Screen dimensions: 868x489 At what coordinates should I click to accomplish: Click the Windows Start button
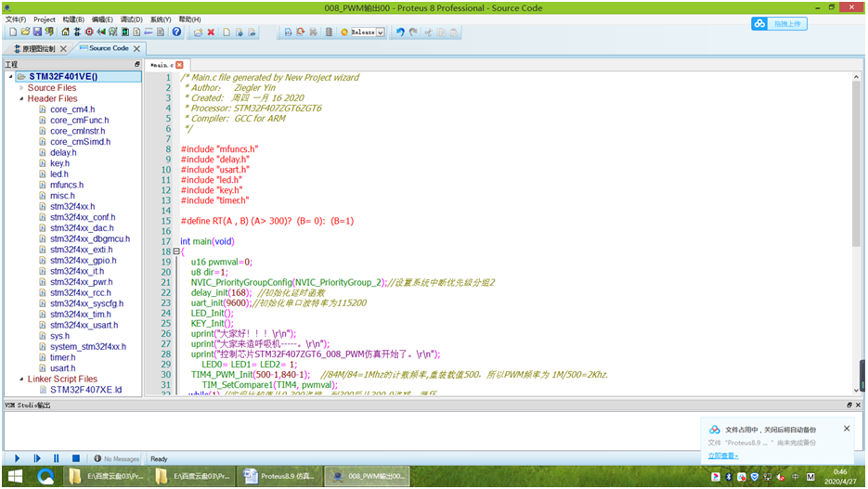point(15,476)
